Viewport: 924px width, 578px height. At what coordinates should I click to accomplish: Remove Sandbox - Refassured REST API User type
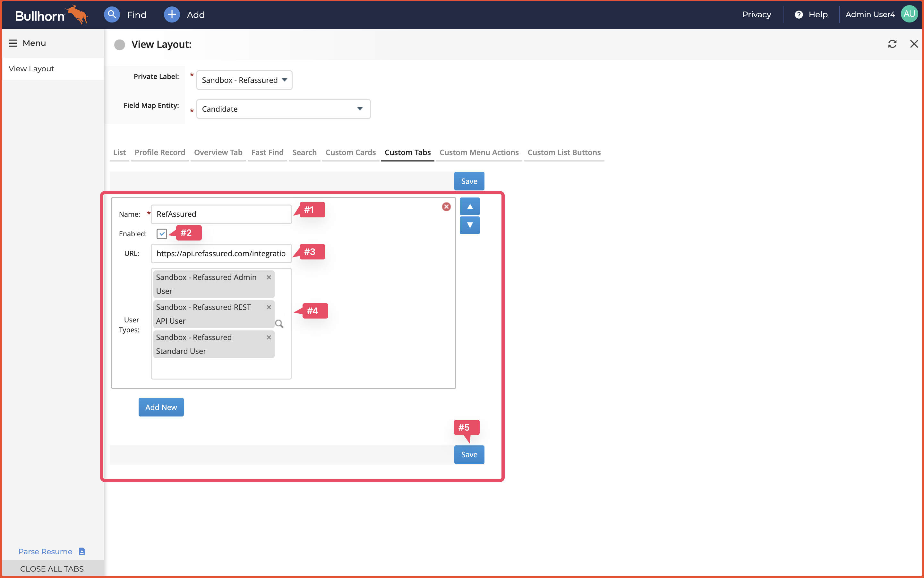(269, 307)
